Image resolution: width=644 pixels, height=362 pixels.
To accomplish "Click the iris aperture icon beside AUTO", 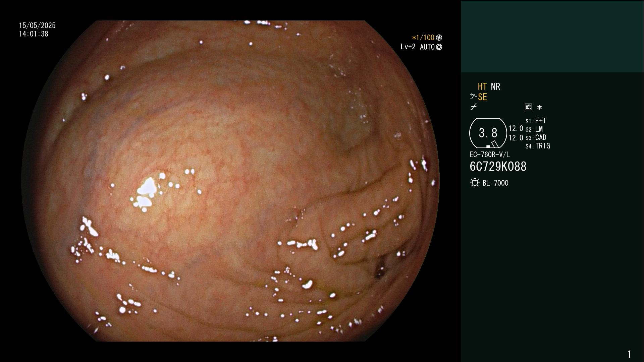I will (439, 47).
